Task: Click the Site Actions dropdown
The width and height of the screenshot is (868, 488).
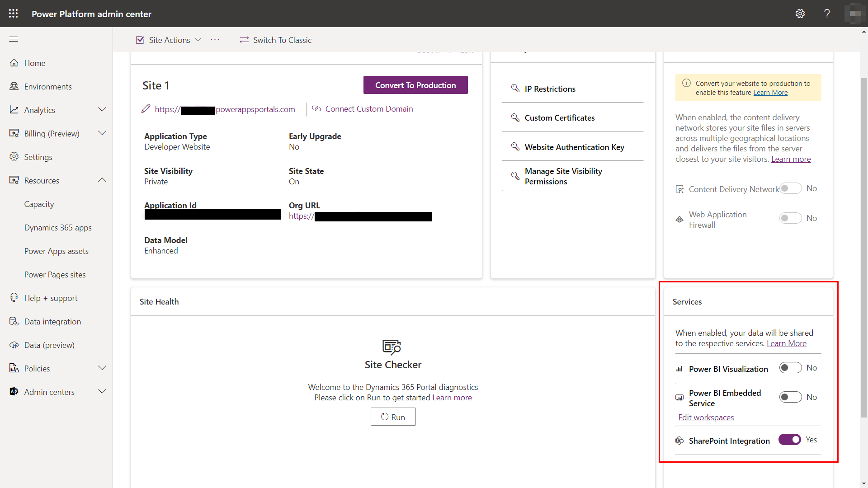Action: click(169, 39)
